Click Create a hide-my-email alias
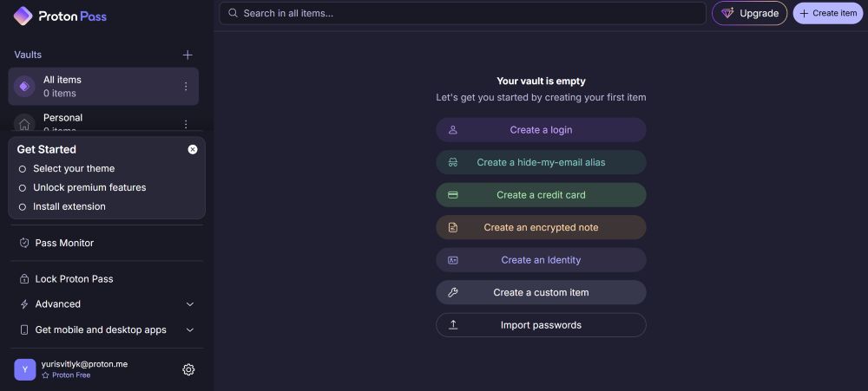 coord(541,163)
